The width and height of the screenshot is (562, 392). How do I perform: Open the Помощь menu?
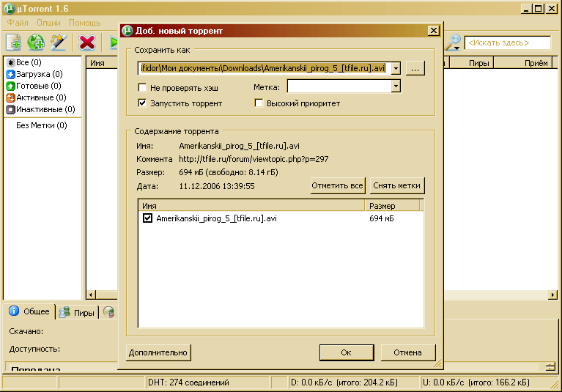pos(84,23)
